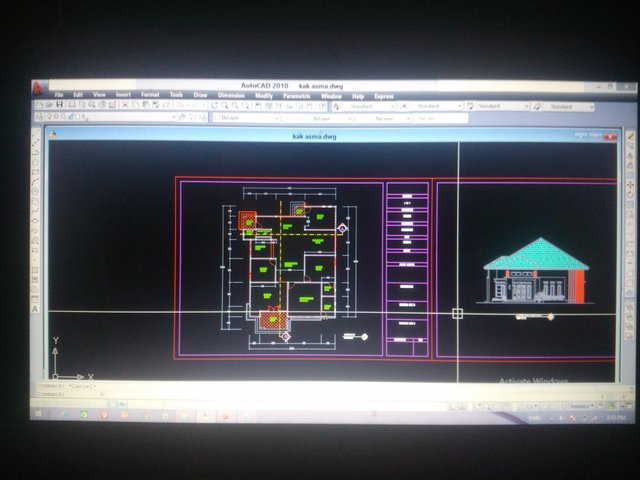The image size is (640, 480).
Task: Select the Polygon tool
Action: pyautogui.click(x=36, y=162)
